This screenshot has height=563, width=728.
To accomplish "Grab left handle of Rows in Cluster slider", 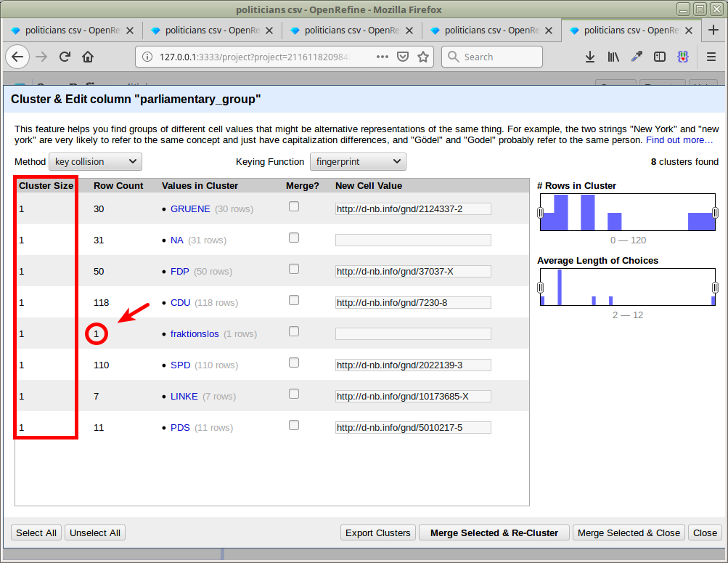I will click(540, 213).
